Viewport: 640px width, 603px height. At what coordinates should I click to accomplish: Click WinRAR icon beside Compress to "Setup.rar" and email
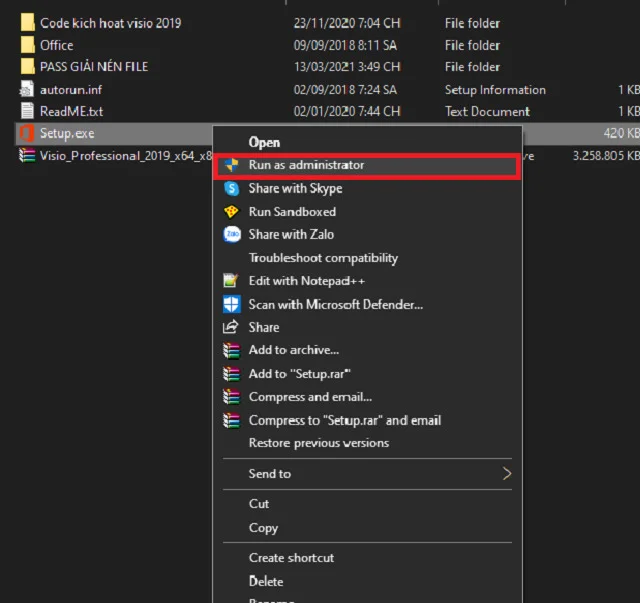pyautogui.click(x=231, y=420)
